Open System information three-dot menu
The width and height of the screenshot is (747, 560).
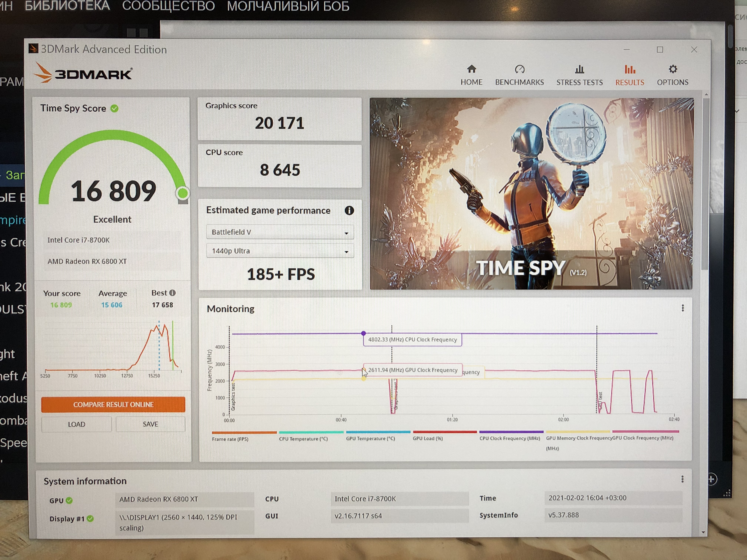pyautogui.click(x=682, y=479)
